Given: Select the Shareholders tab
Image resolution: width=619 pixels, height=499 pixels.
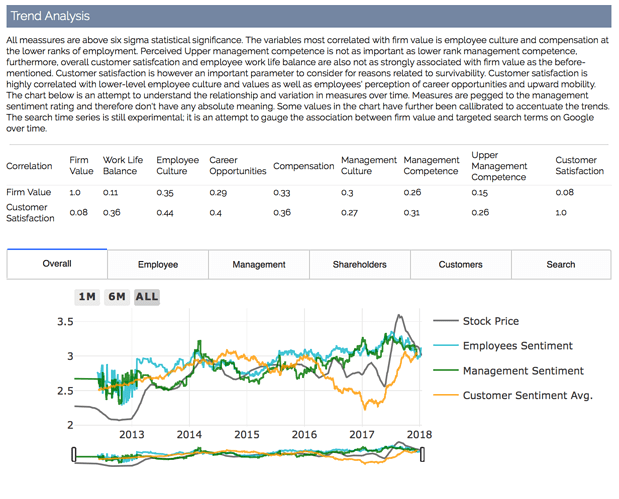Looking at the screenshot, I should pos(360,265).
